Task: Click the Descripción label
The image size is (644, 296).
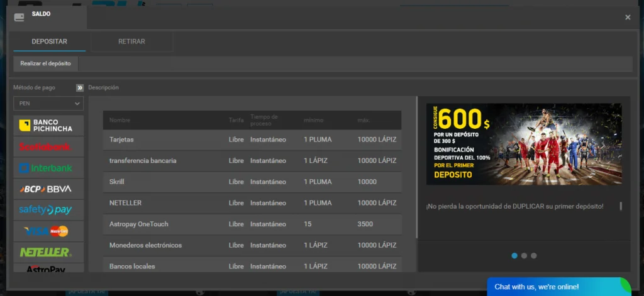Action: coord(104,87)
